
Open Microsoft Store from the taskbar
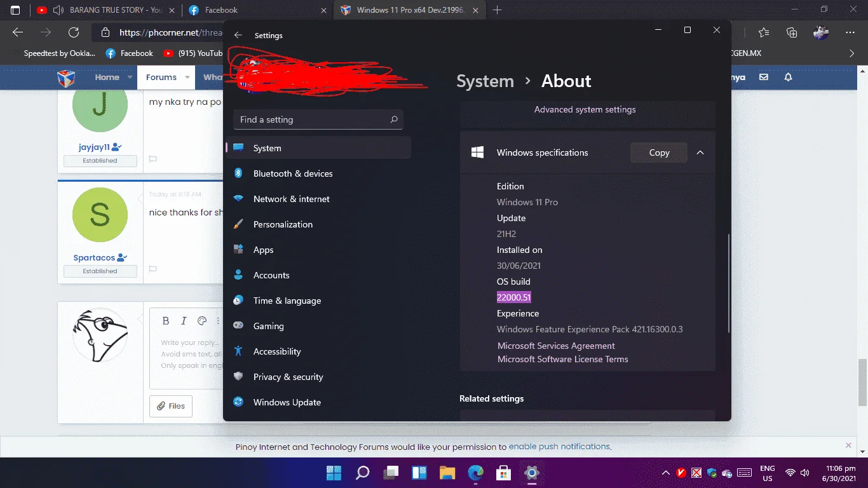[504, 473]
